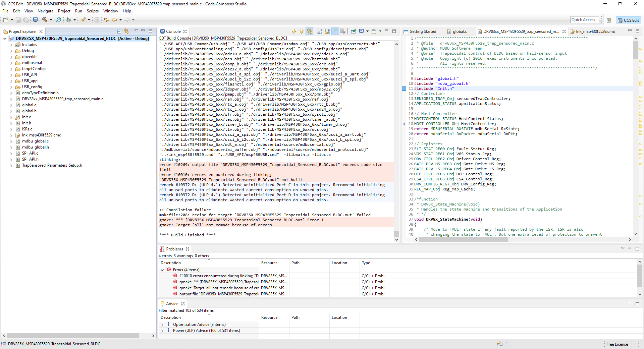Open the Project menu

pos(64,11)
